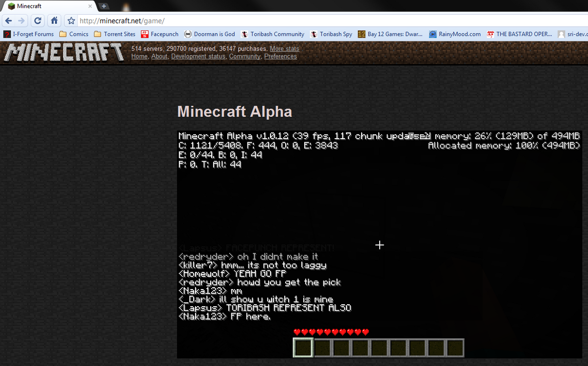
Task: Open the Facepunch bookmark
Action: 160,34
